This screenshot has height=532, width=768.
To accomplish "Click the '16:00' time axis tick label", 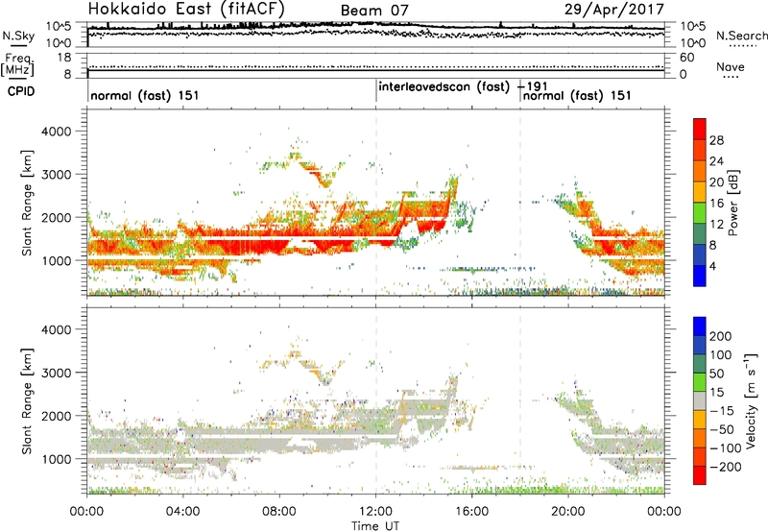I will (x=471, y=512).
